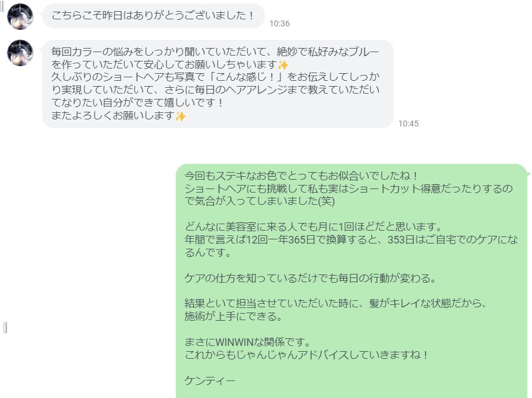The width and height of the screenshot is (532, 398).
Task: Open the sender avatar beside the long gray message
Action: [20, 53]
